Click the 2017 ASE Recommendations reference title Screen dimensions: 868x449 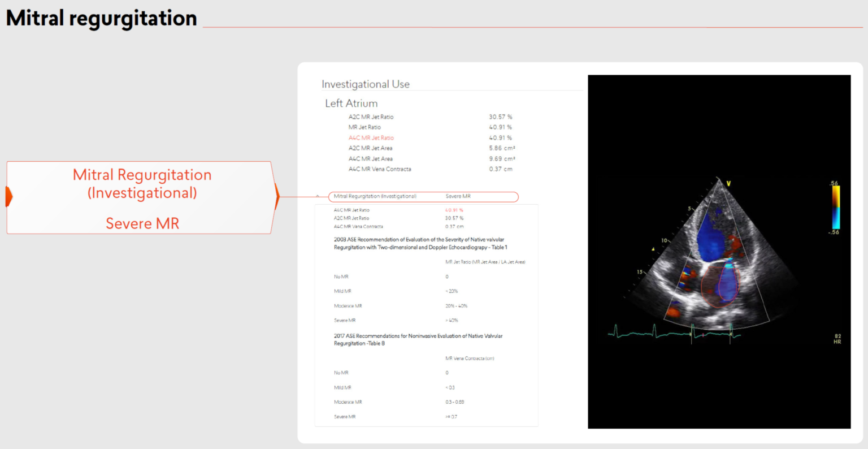click(x=418, y=339)
